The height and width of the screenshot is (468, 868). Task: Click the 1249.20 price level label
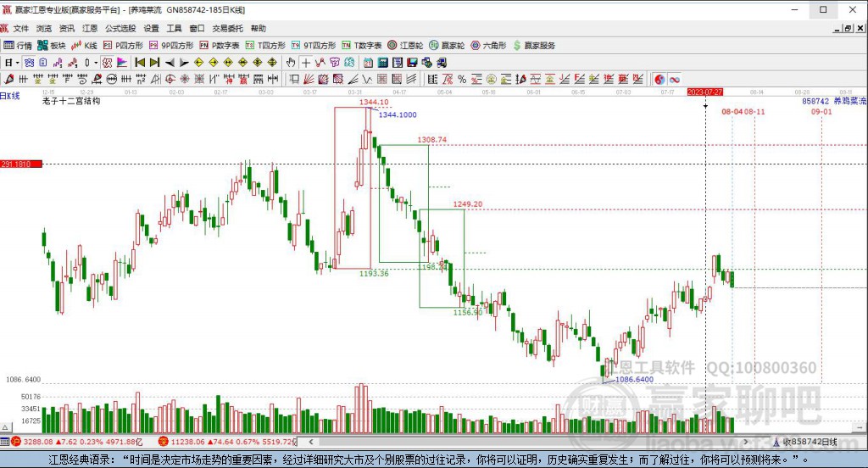(468, 203)
